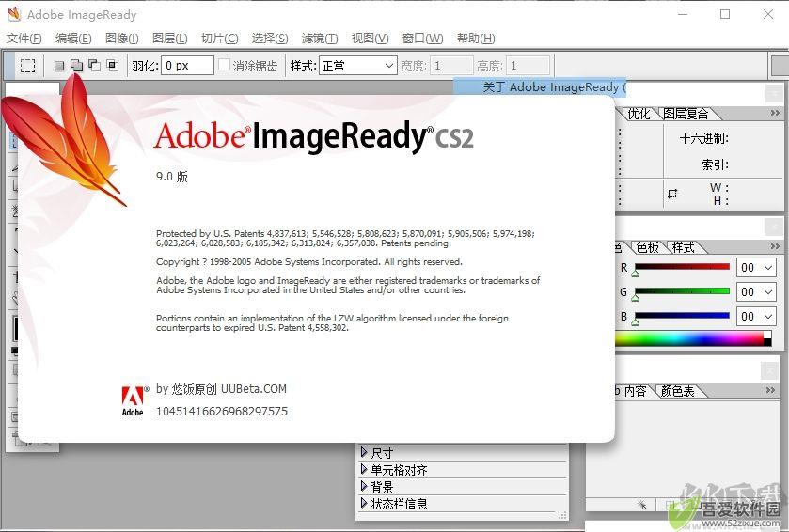Click the 关于 Adobe ImageReady title bar
Image resolution: width=789 pixels, height=532 pixels.
pyautogui.click(x=540, y=87)
